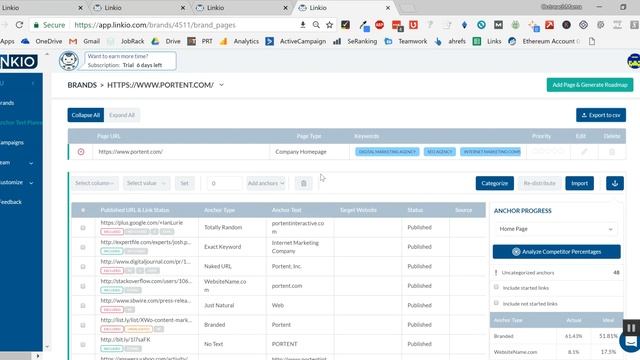Reload the page with the refresh icon
640x360 pixels.
[x=19, y=25]
